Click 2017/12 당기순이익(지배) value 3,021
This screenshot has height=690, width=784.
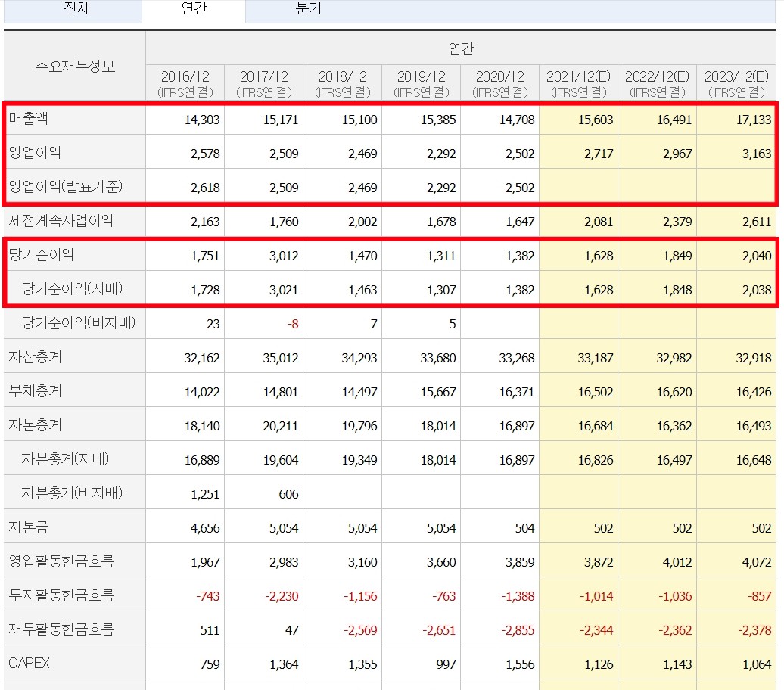tap(284, 290)
